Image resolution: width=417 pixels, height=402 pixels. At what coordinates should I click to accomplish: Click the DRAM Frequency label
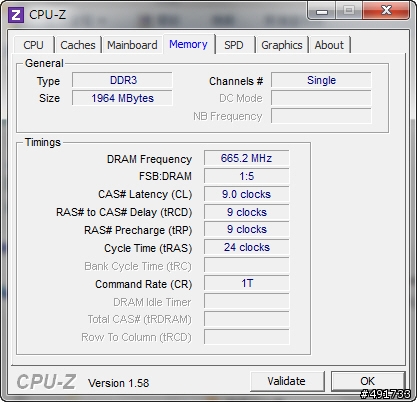coord(149,159)
